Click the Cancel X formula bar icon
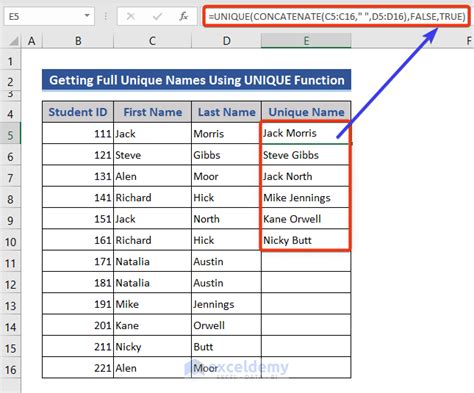 [131, 16]
